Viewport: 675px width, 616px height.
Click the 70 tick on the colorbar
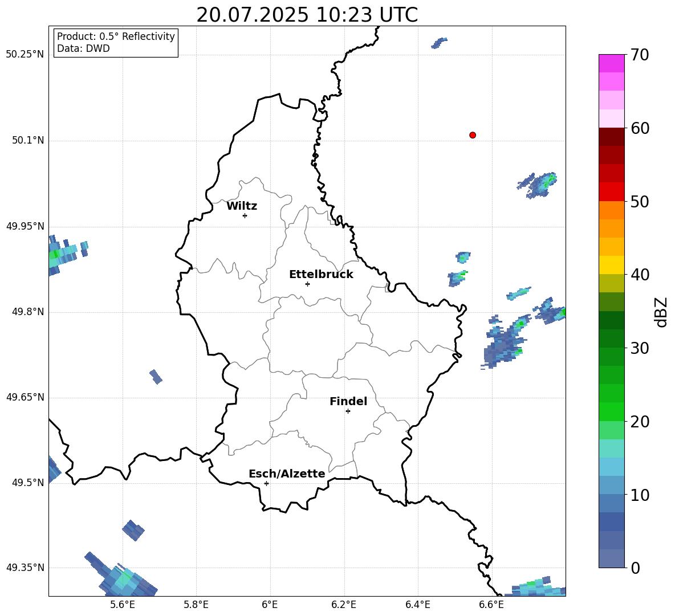point(640,55)
